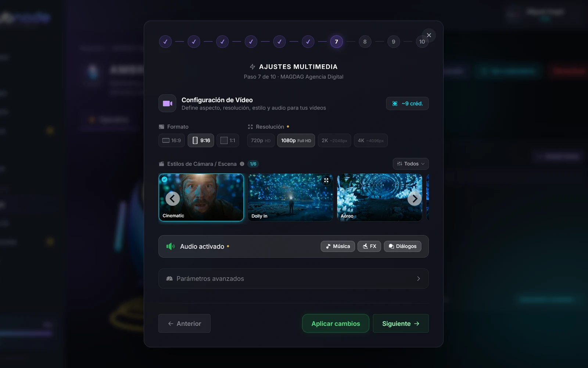Click the Resolución expand-arrows icon
Image resolution: width=588 pixels, height=368 pixels.
coord(250,127)
